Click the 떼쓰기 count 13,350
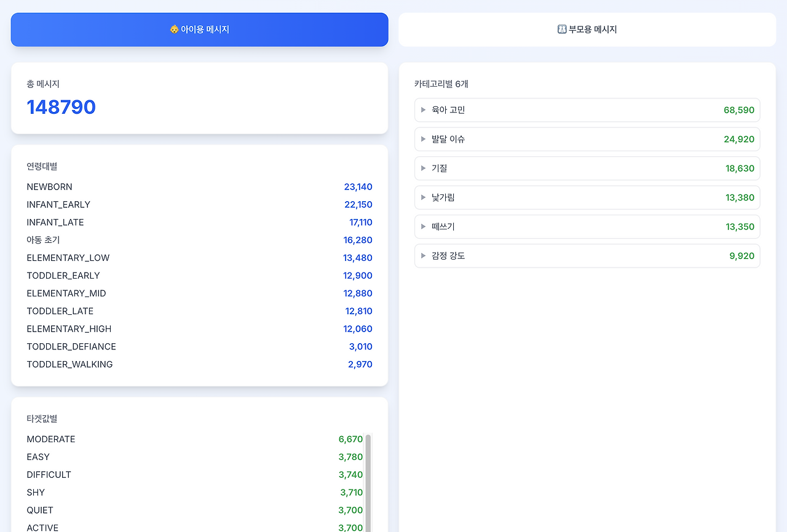Screen dimensions: 787x532 740,228
